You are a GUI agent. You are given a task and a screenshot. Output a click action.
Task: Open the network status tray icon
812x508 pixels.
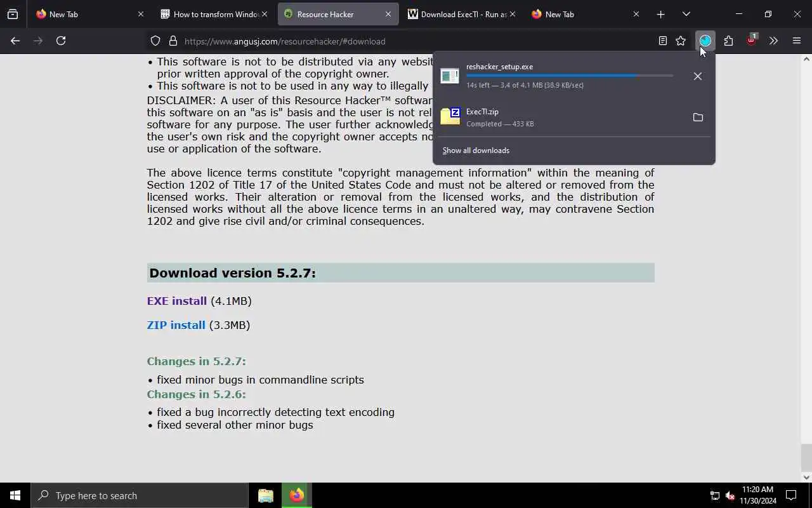(714, 495)
